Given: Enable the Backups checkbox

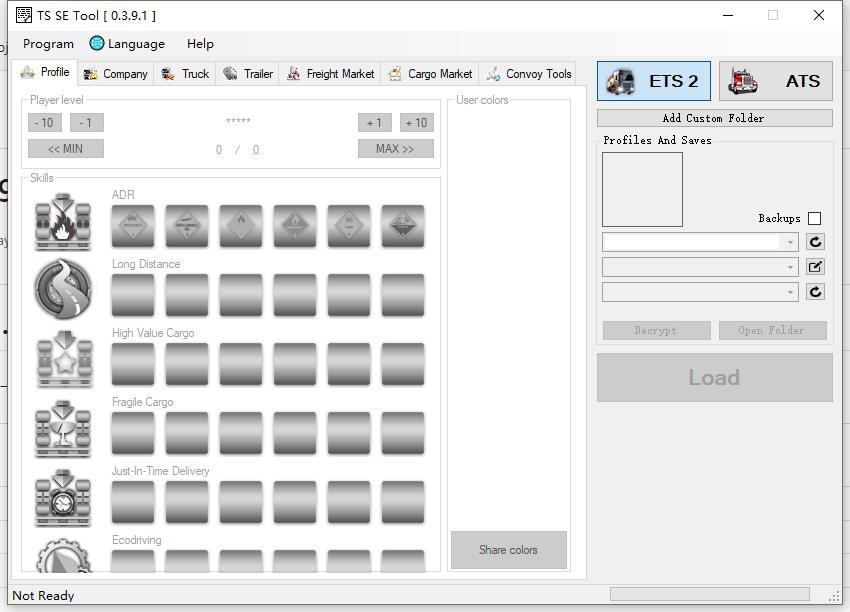Looking at the screenshot, I should (814, 218).
